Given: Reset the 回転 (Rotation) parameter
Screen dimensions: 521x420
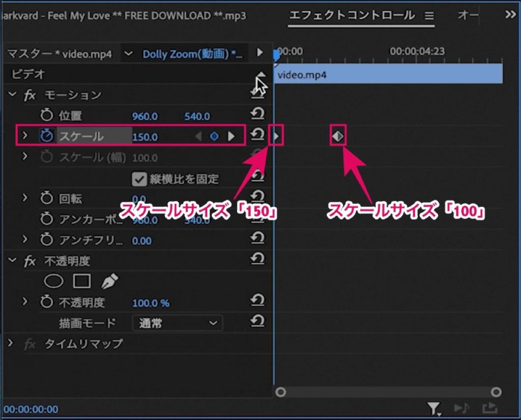Looking at the screenshot, I should [257, 196].
